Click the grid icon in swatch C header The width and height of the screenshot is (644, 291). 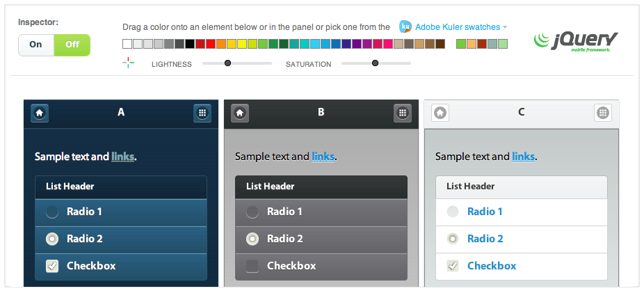pos(603,113)
